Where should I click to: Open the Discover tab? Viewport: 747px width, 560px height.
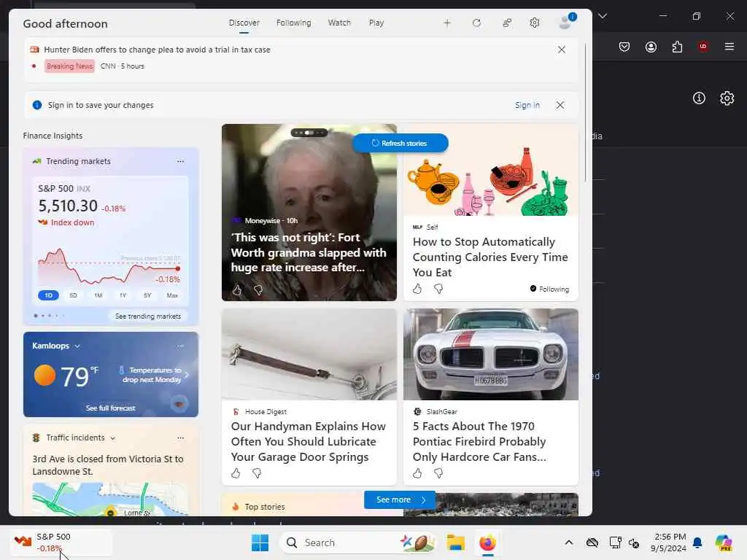point(244,23)
